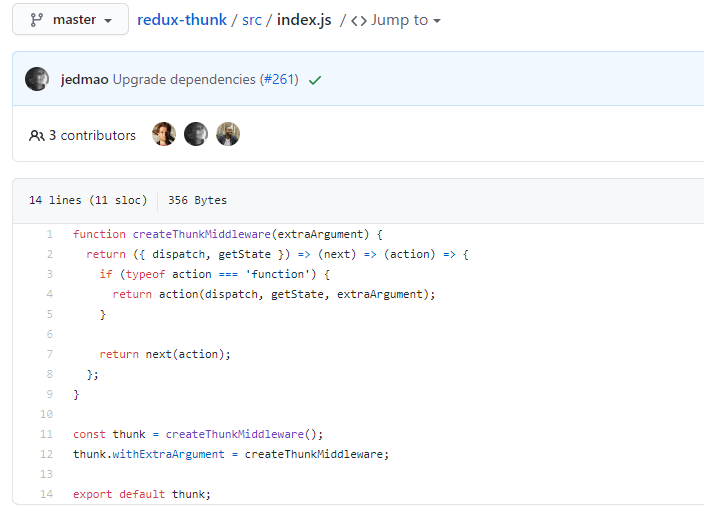This screenshot has height=517, width=704.
Task: Select line number 13
Action: pyautogui.click(x=47, y=474)
